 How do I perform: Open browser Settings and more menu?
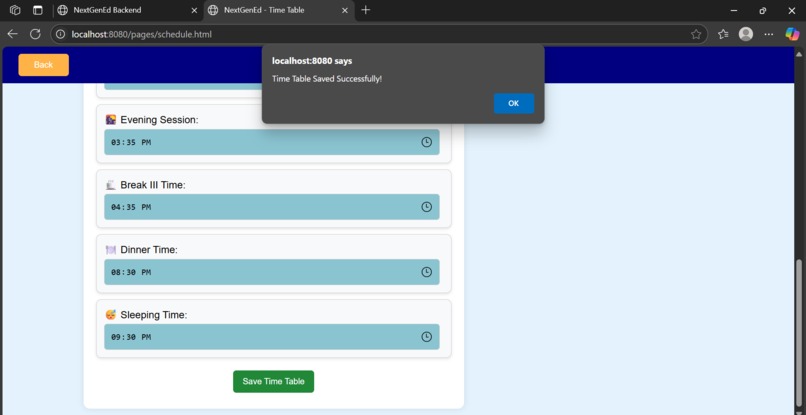(768, 34)
